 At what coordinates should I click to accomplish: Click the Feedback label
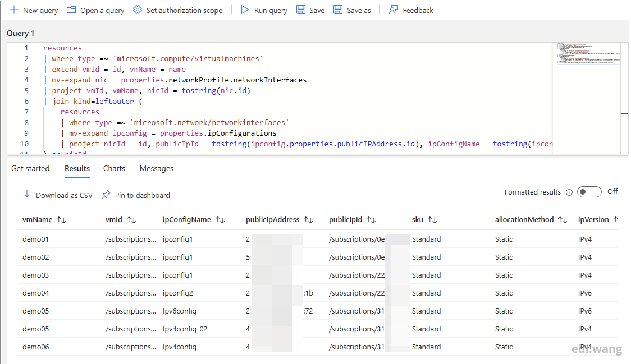418,11
